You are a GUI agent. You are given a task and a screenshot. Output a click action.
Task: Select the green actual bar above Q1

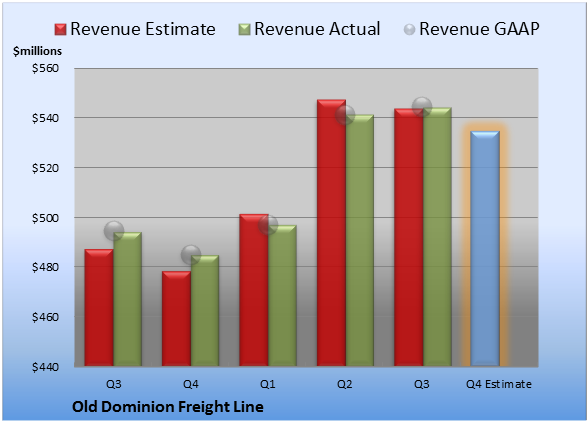[282, 296]
